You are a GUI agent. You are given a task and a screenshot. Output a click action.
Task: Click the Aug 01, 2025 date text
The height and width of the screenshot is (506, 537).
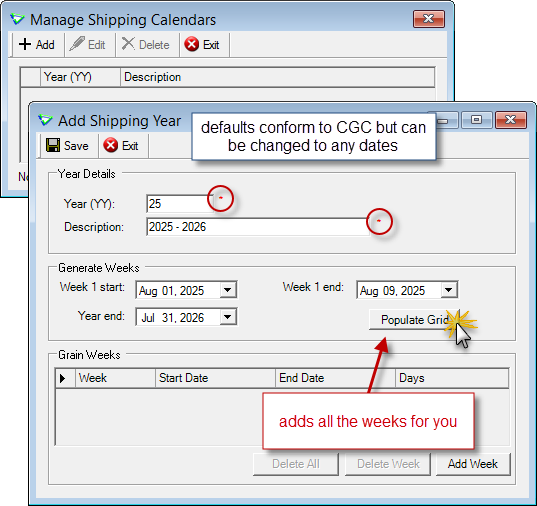(171, 291)
